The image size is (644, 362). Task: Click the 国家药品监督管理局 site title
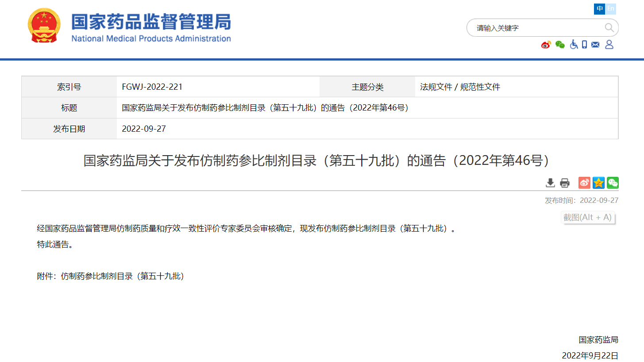[x=151, y=22]
